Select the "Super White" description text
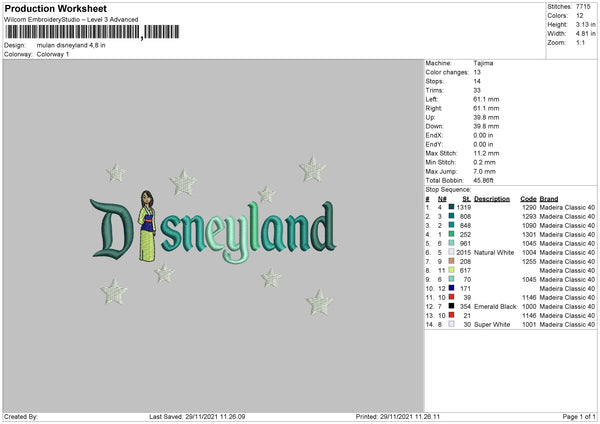This screenshot has width=600, height=424. (x=492, y=324)
